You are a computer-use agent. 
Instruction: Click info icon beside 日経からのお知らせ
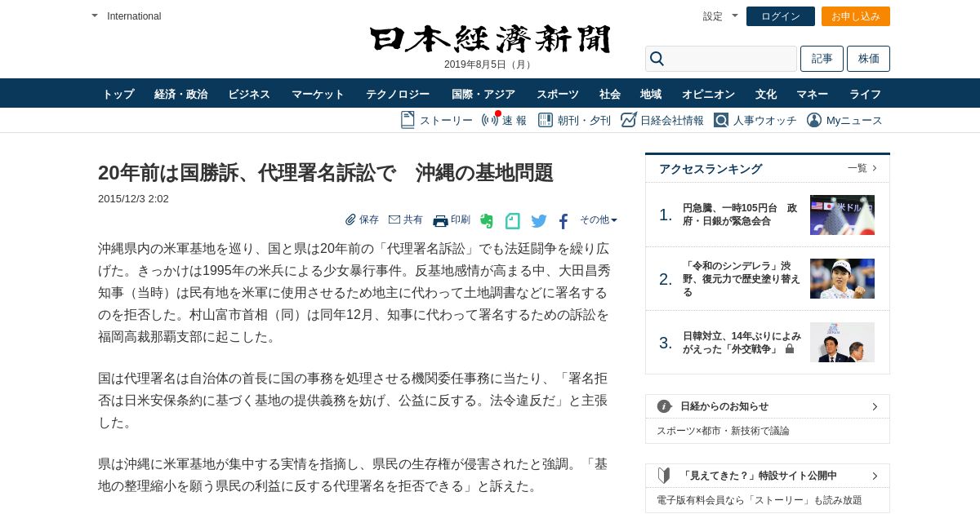point(664,406)
